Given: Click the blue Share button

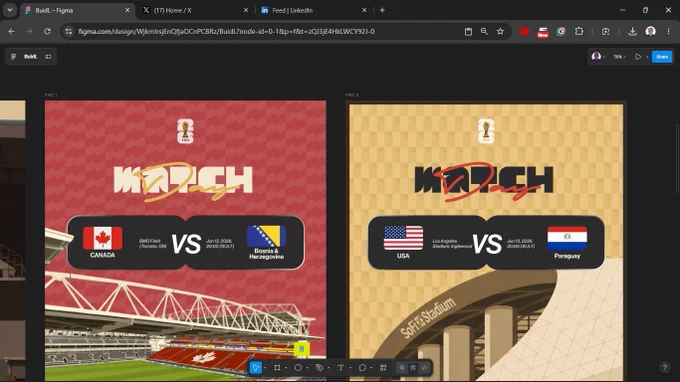Looking at the screenshot, I should [x=662, y=57].
